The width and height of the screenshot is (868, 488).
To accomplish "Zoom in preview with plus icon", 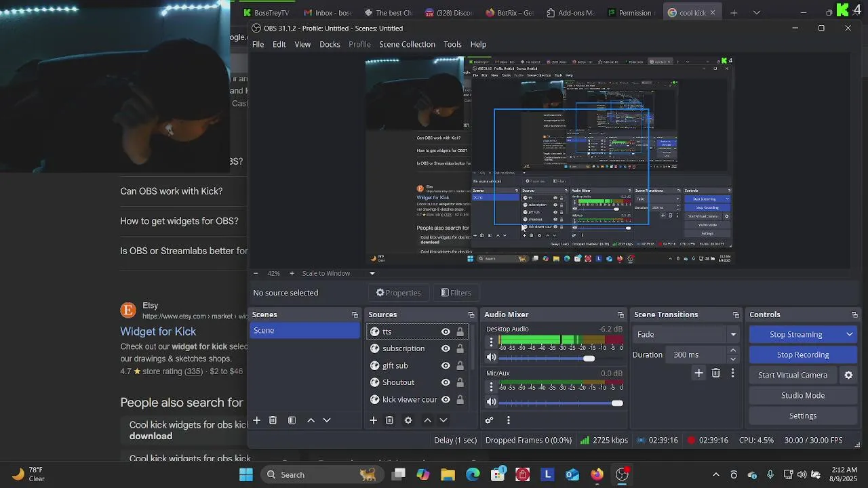I will click(x=292, y=273).
